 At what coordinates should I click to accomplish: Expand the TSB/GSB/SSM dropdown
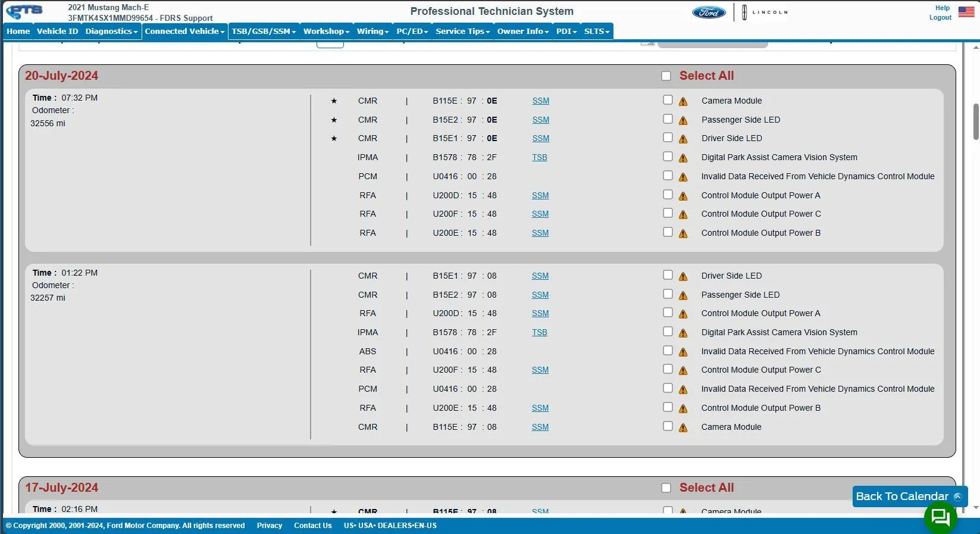pyautogui.click(x=264, y=32)
